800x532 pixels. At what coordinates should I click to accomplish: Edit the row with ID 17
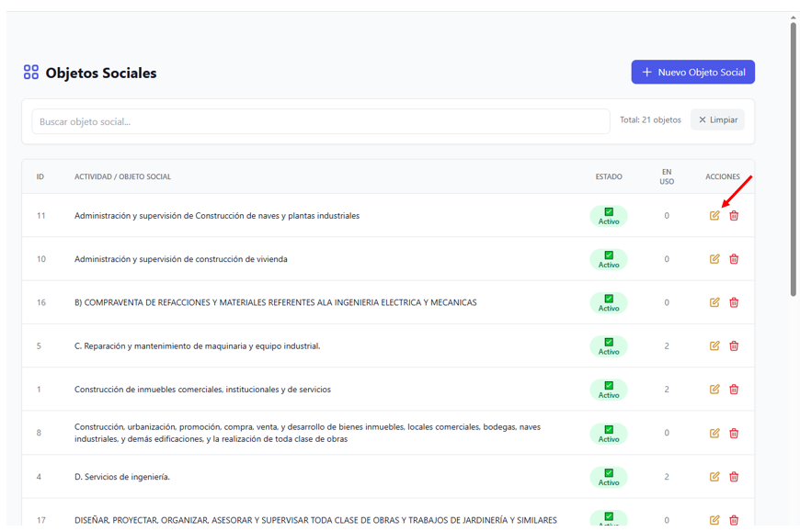click(x=714, y=520)
